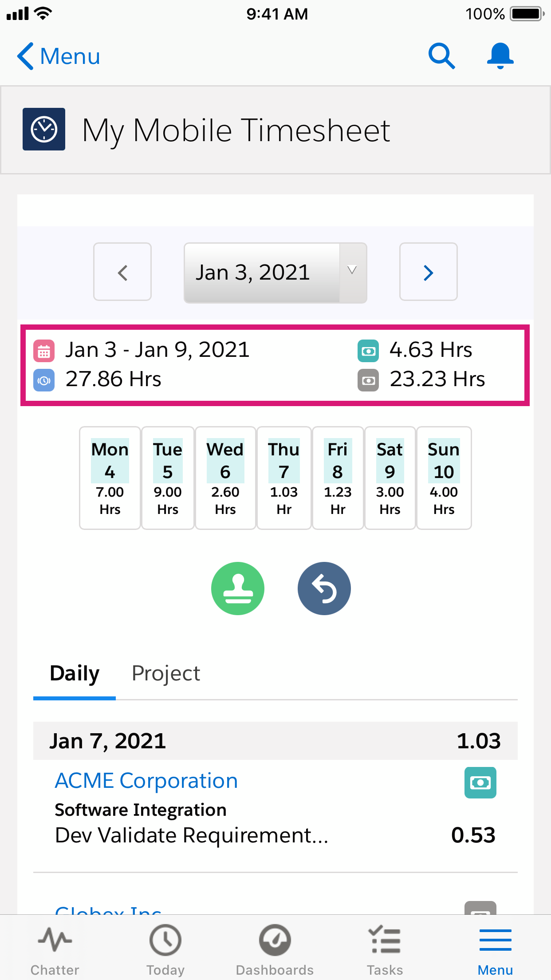Viewport: 551px width, 980px height.
Task: Click the gray non-billable hours icon
Action: click(x=368, y=380)
